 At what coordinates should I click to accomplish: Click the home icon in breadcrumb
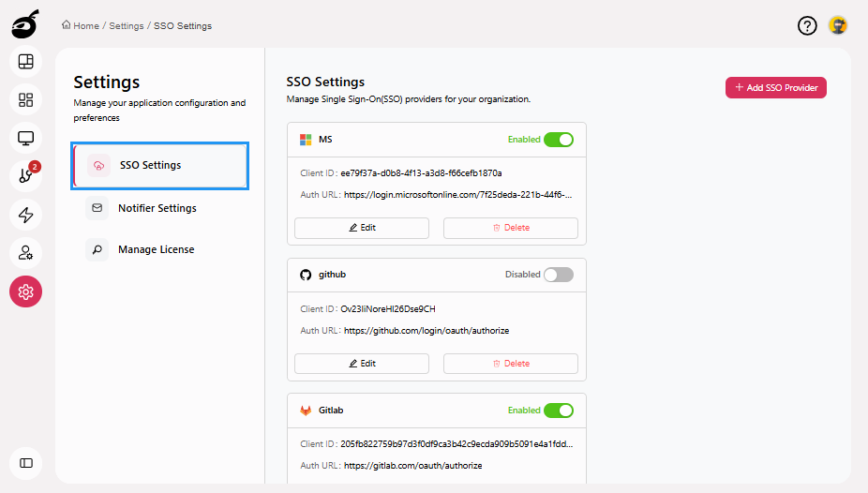[67, 25]
